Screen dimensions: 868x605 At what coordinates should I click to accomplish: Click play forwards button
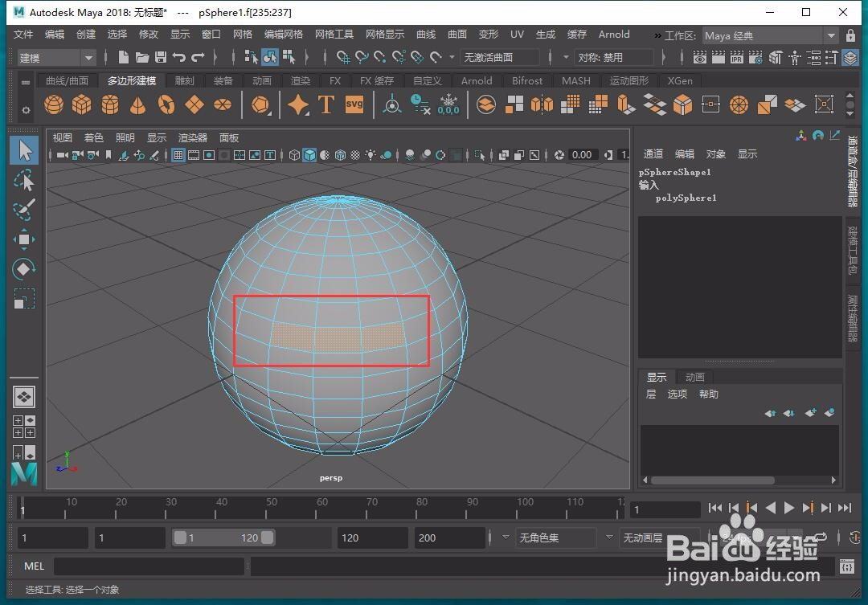pos(789,508)
